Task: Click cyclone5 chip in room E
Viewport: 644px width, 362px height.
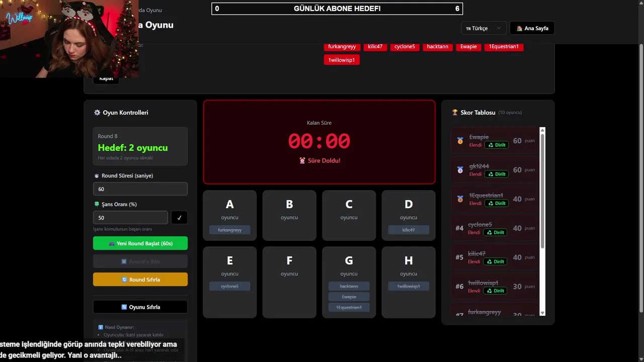Action: tap(230, 286)
